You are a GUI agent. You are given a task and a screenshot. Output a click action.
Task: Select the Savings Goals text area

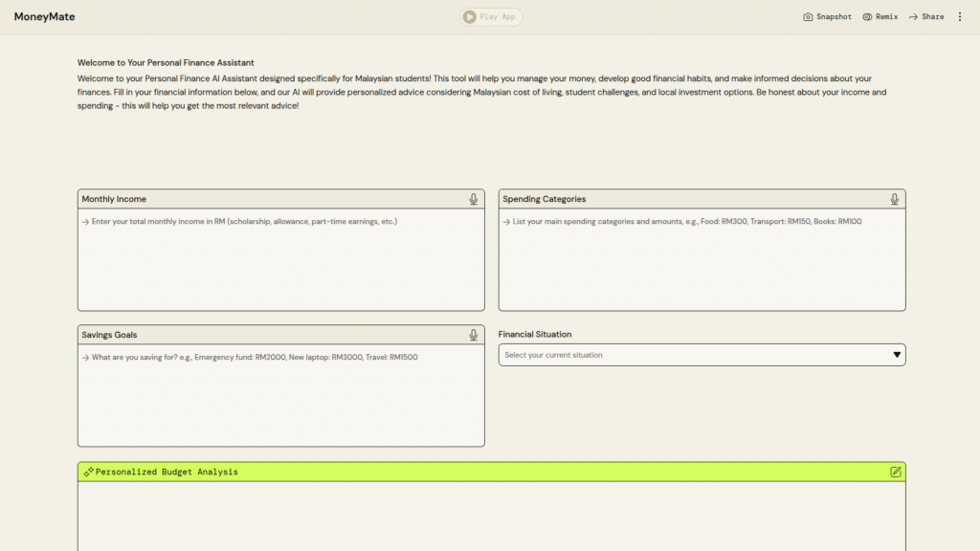(x=280, y=394)
